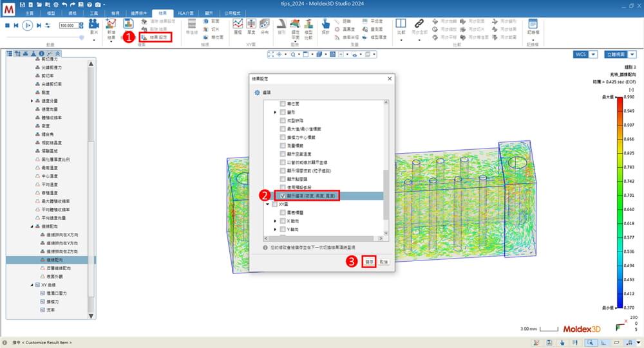Click the movie camera (影片) icon

pyautogui.click(x=94, y=24)
